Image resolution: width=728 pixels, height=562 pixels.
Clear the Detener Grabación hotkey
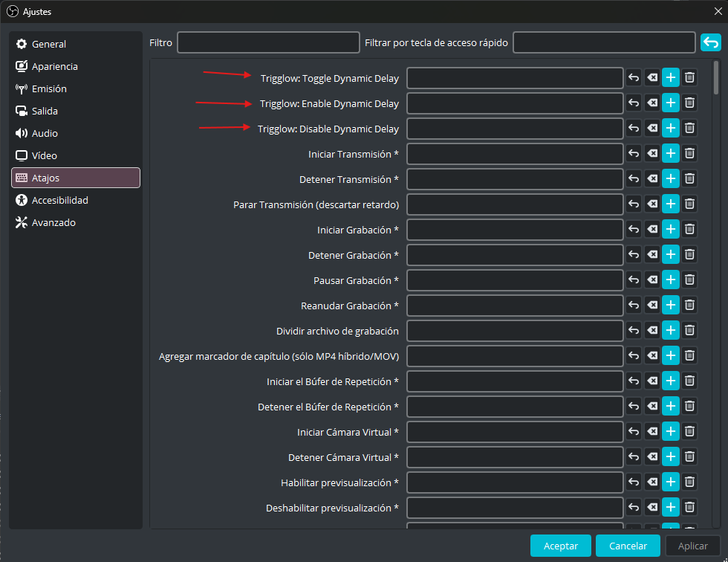[652, 254]
